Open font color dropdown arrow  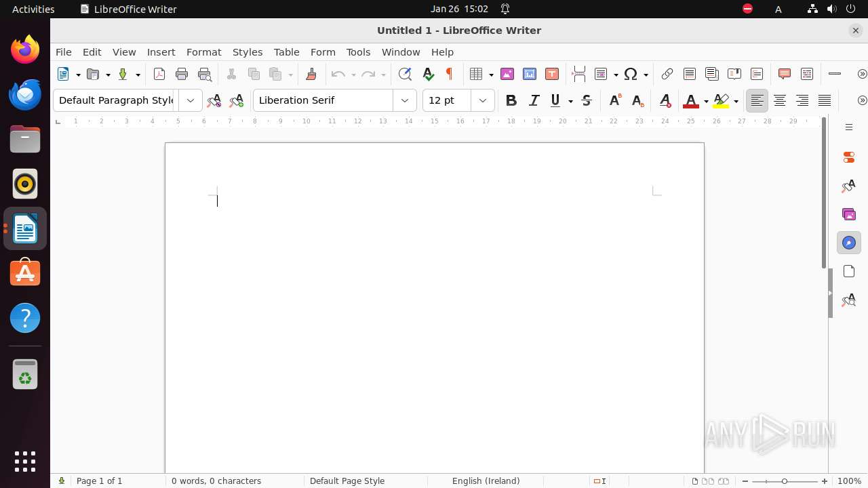pyautogui.click(x=706, y=101)
